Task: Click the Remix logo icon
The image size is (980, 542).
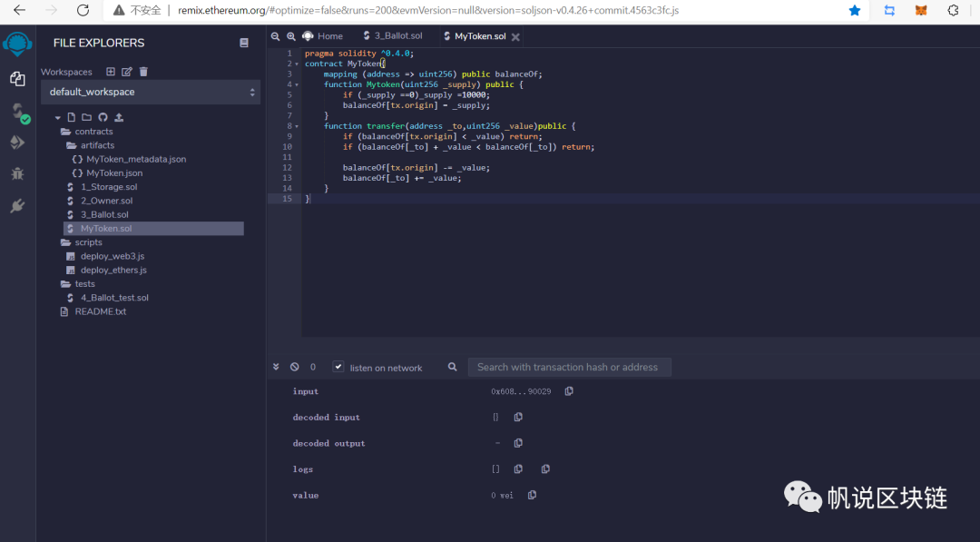Action: pyautogui.click(x=17, y=44)
